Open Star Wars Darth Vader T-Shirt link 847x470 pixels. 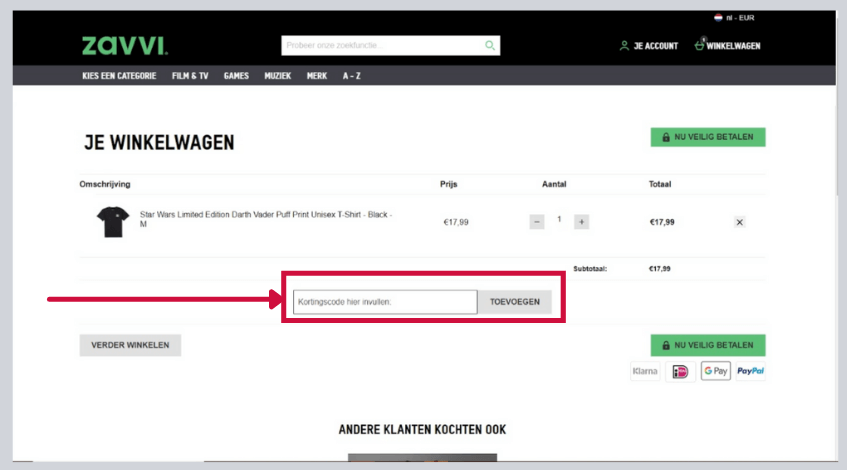click(x=266, y=219)
